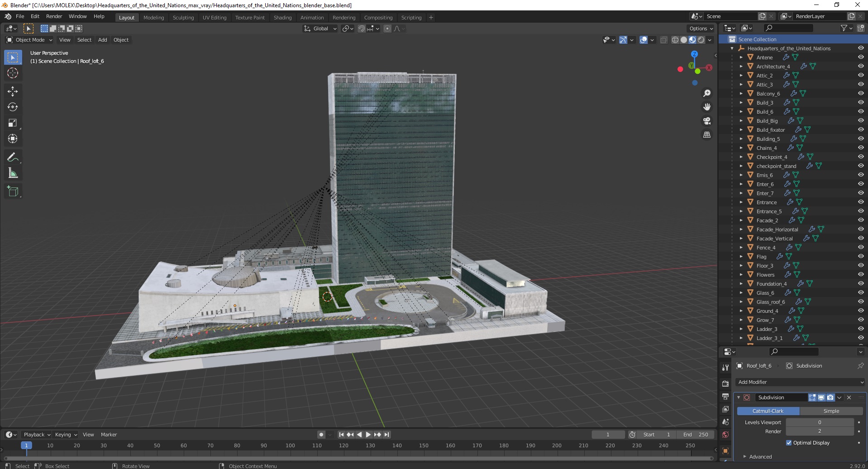Toggle X-ray mode
This screenshot has height=469, width=868.
[x=663, y=40]
